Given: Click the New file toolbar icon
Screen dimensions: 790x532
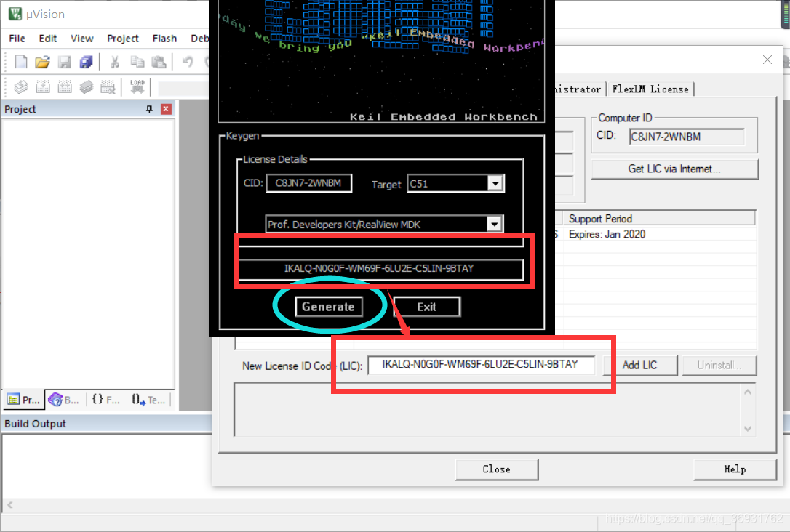Looking at the screenshot, I should [20, 62].
